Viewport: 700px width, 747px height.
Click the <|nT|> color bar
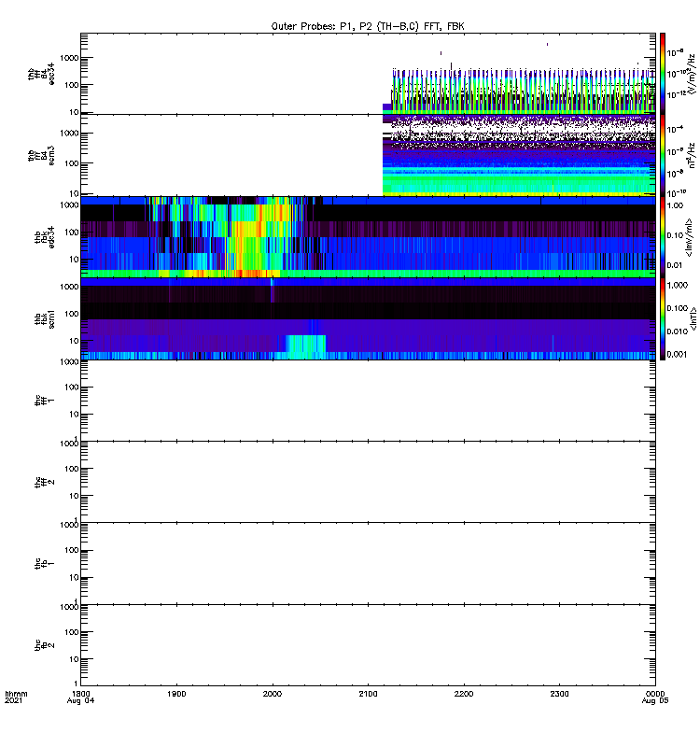point(663,318)
